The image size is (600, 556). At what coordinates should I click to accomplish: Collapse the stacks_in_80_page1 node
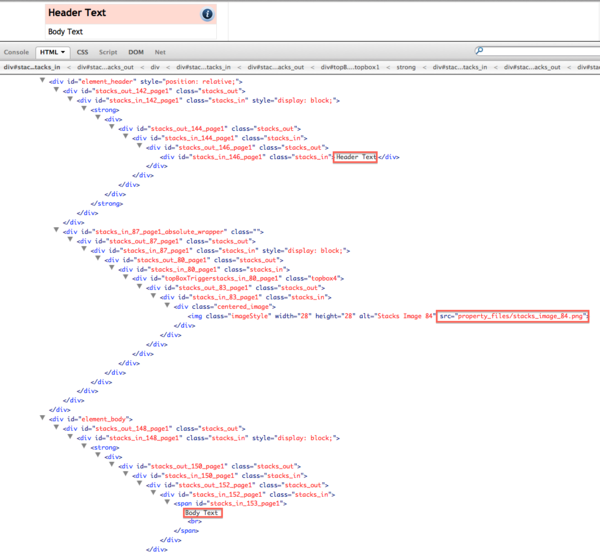click(111, 268)
